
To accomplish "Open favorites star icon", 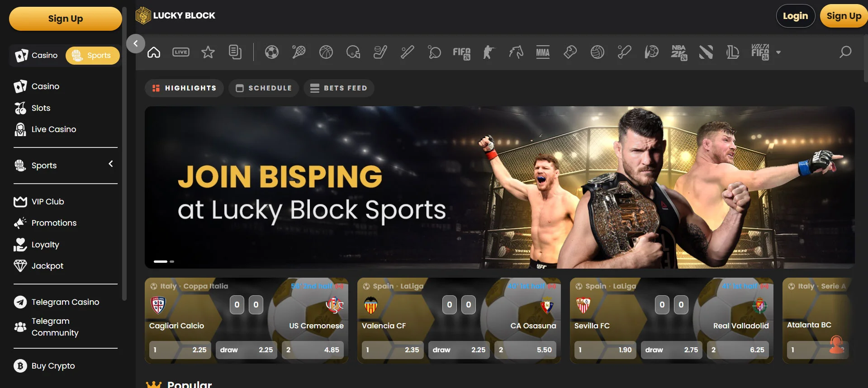I will click(208, 52).
